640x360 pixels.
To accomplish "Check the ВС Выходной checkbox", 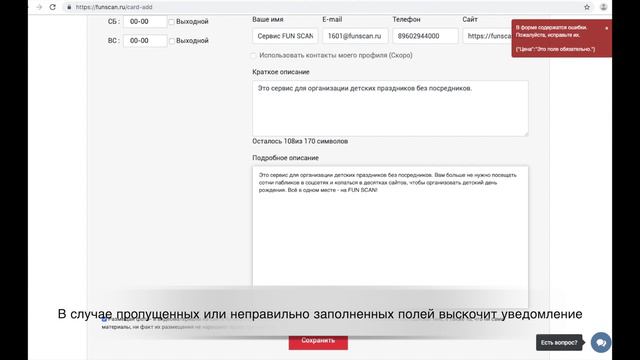I will [x=172, y=41].
